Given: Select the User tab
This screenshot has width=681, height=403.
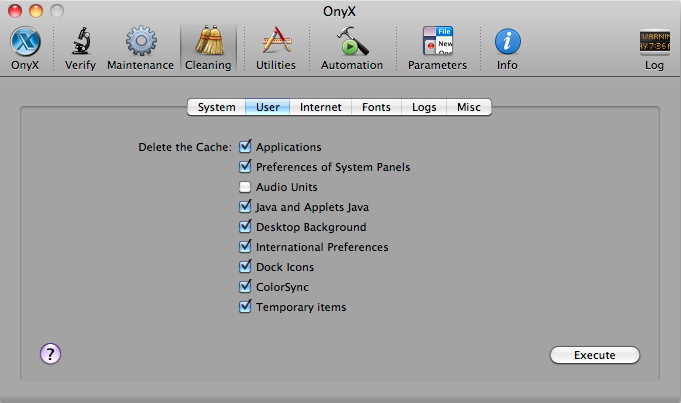Looking at the screenshot, I should coord(268,107).
